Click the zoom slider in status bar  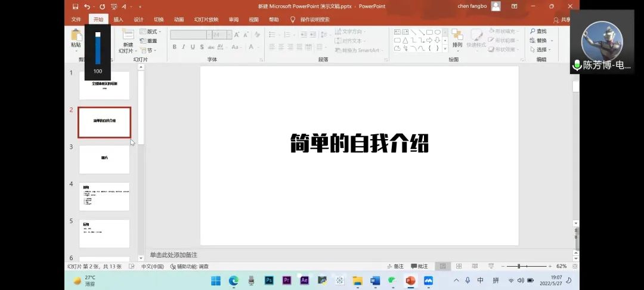[519, 266]
